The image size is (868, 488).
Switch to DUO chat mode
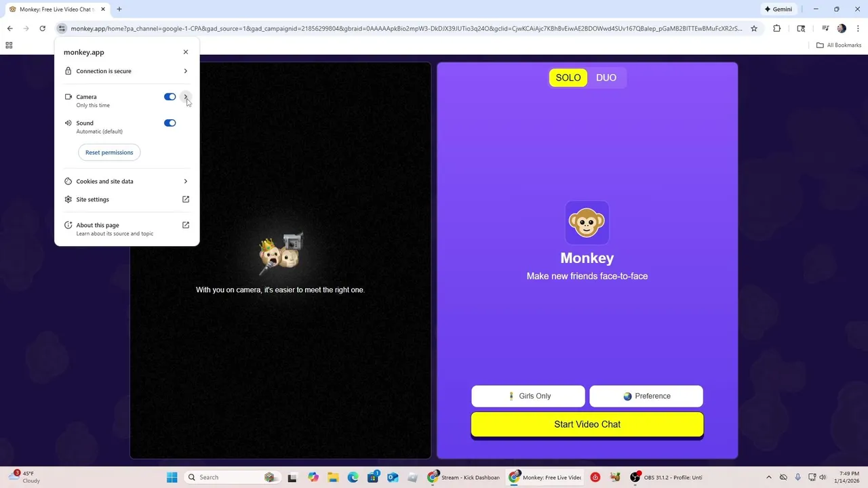(606, 78)
